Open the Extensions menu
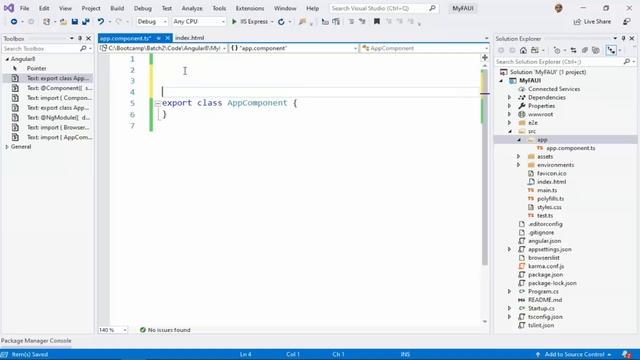Viewport: 640px width, 360px height. click(x=250, y=8)
